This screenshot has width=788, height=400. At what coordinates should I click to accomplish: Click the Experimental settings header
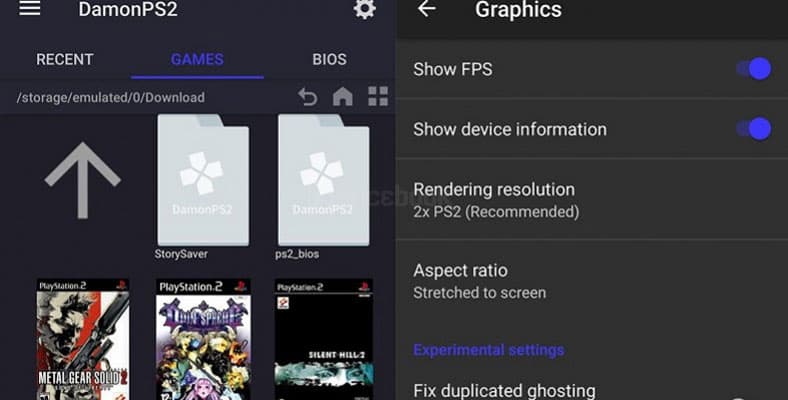point(488,350)
